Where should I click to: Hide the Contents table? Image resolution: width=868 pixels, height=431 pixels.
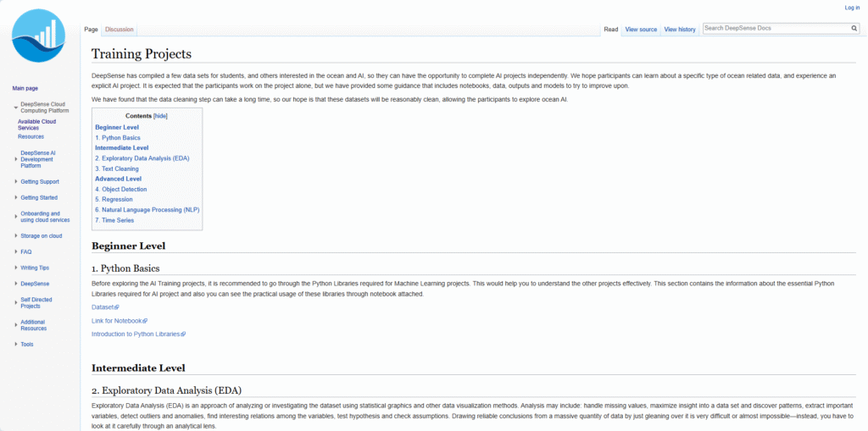tap(160, 116)
